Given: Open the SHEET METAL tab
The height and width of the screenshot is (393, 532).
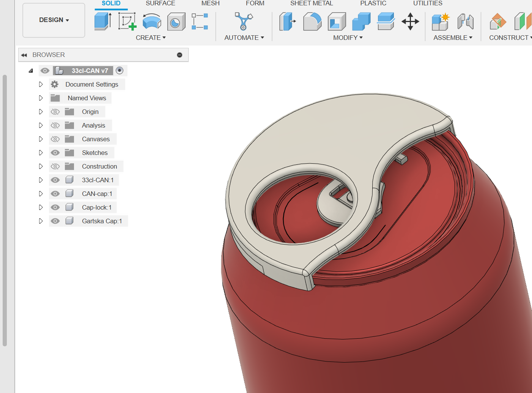Looking at the screenshot, I should coord(311,3).
